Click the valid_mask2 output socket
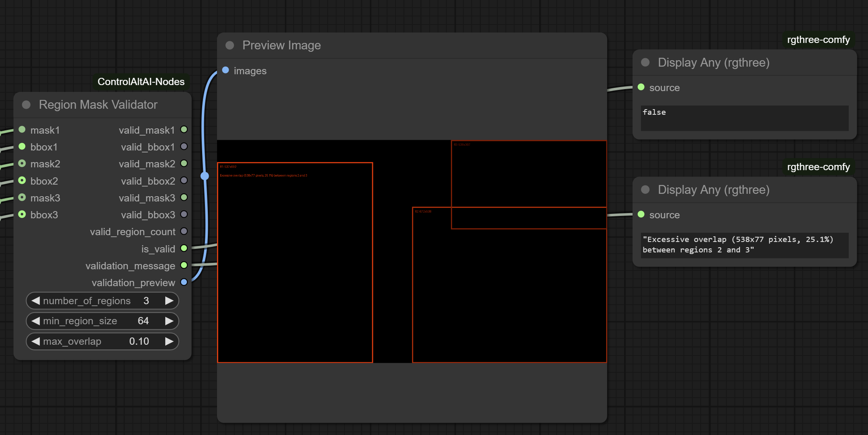Viewport: 868px width, 435px height. coord(184,163)
